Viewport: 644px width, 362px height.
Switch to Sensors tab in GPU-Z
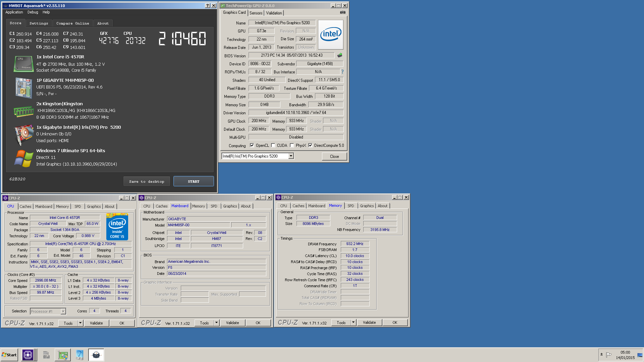[x=256, y=13]
